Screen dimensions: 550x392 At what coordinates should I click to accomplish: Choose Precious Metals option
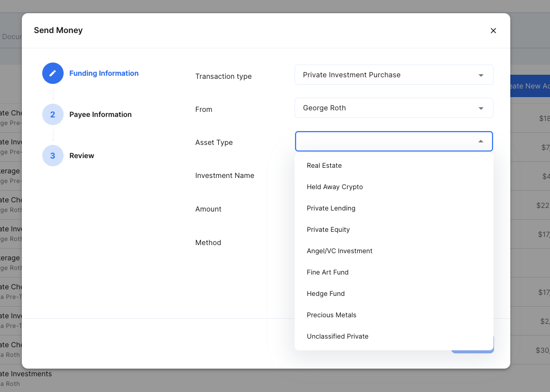click(331, 315)
